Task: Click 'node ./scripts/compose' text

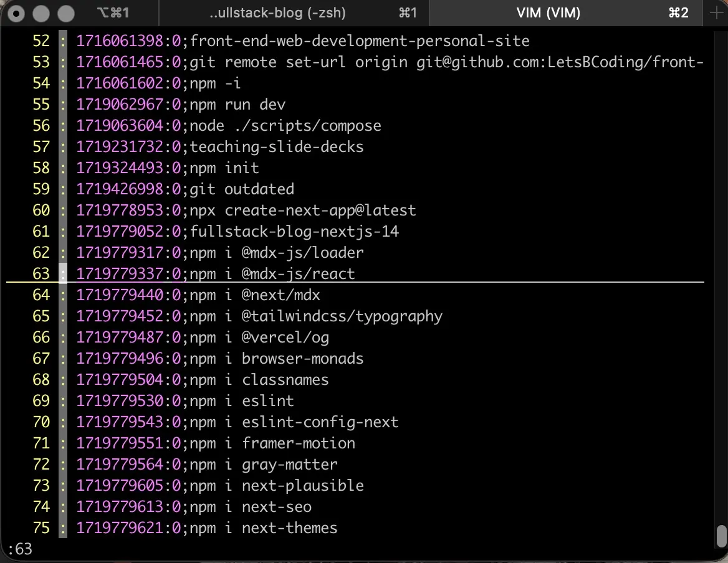Action: tap(285, 126)
